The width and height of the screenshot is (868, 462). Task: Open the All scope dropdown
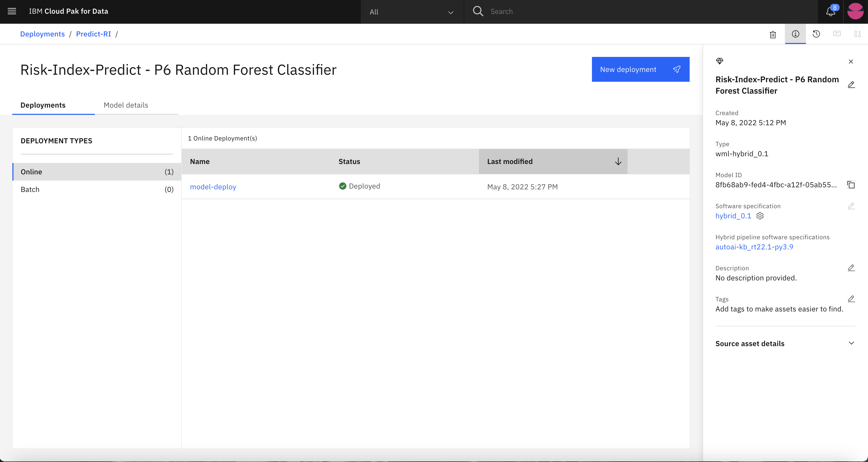pyautogui.click(x=412, y=12)
